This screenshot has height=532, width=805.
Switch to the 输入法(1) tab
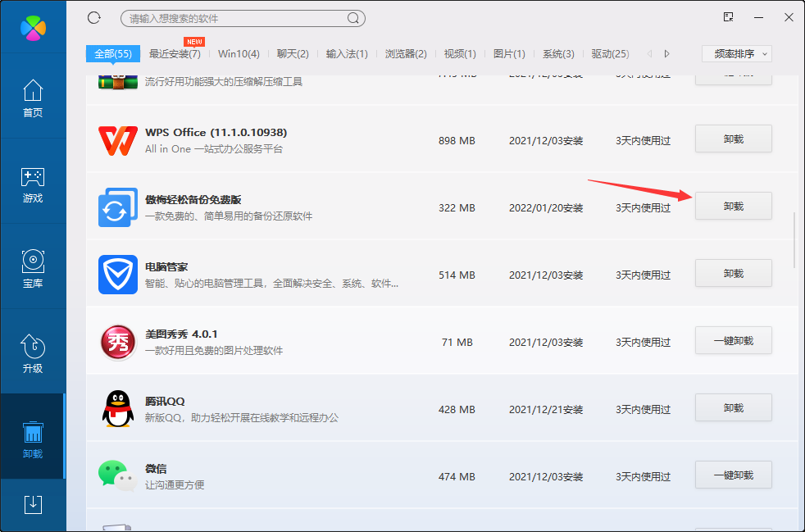[347, 54]
